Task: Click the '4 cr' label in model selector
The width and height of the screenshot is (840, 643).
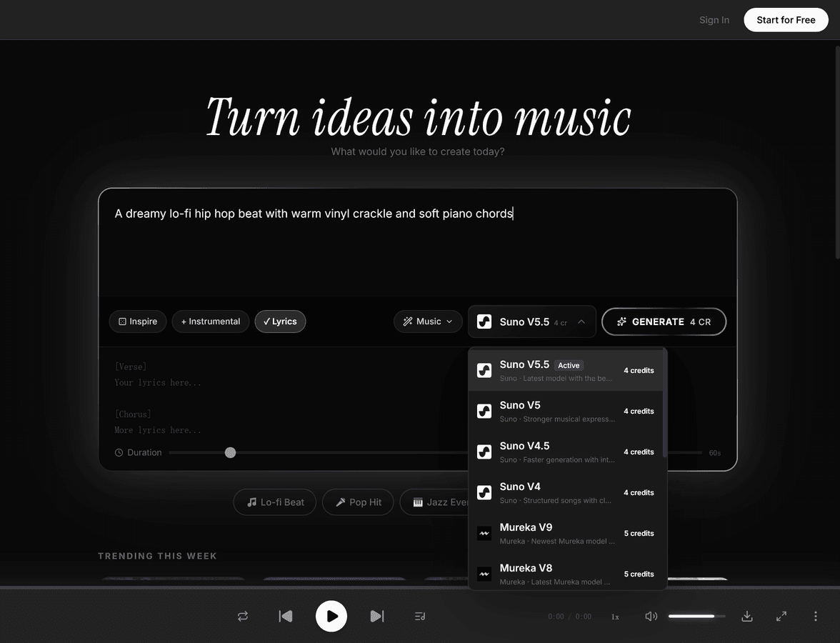Action: (x=560, y=323)
